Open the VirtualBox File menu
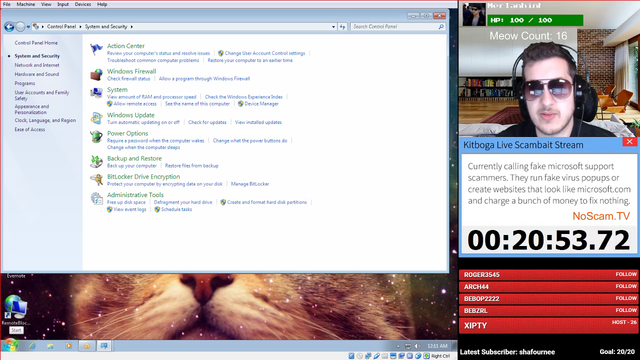This screenshot has width=640, height=360. (x=7, y=4)
